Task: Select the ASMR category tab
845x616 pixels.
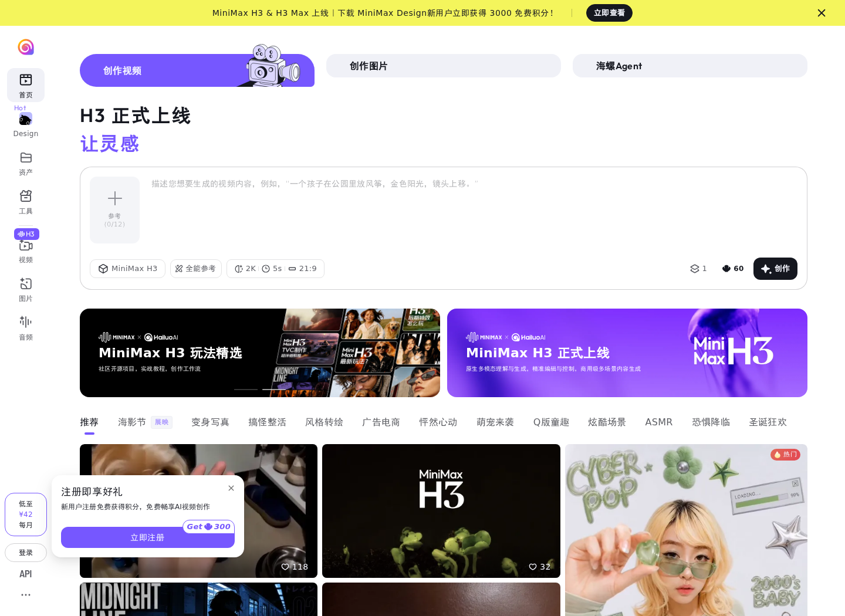Action: pos(659,422)
